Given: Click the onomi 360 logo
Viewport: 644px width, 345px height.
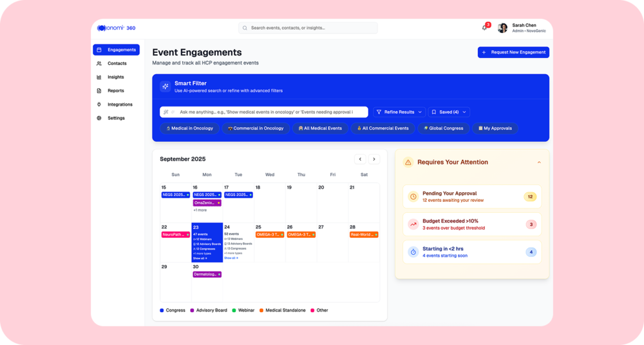Looking at the screenshot, I should tap(116, 28).
